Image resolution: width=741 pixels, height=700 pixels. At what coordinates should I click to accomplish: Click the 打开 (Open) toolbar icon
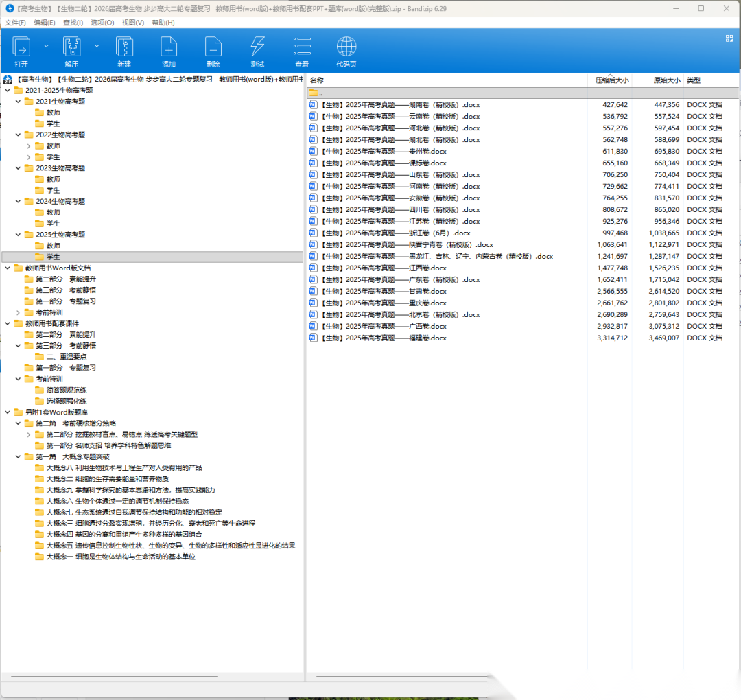click(21, 48)
